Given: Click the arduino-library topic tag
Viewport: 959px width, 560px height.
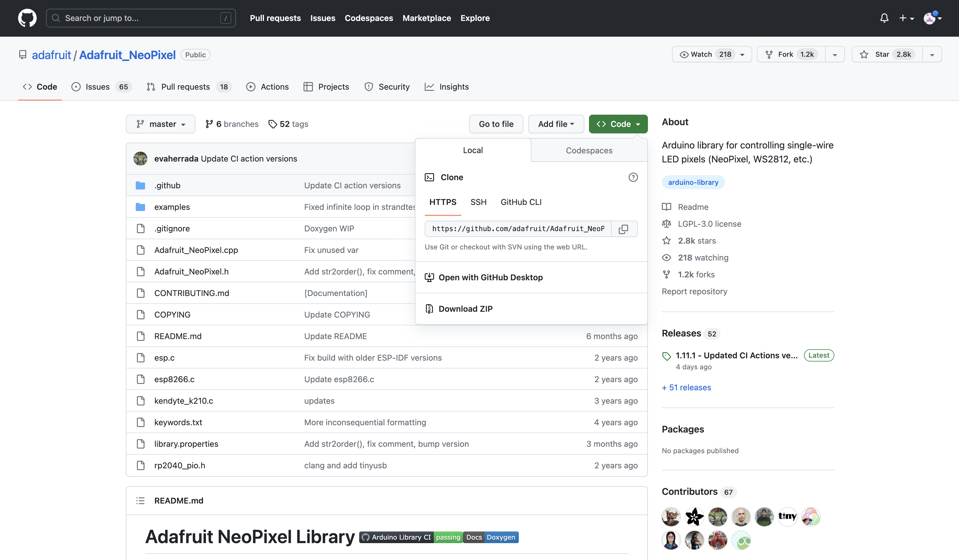Looking at the screenshot, I should click(x=693, y=182).
